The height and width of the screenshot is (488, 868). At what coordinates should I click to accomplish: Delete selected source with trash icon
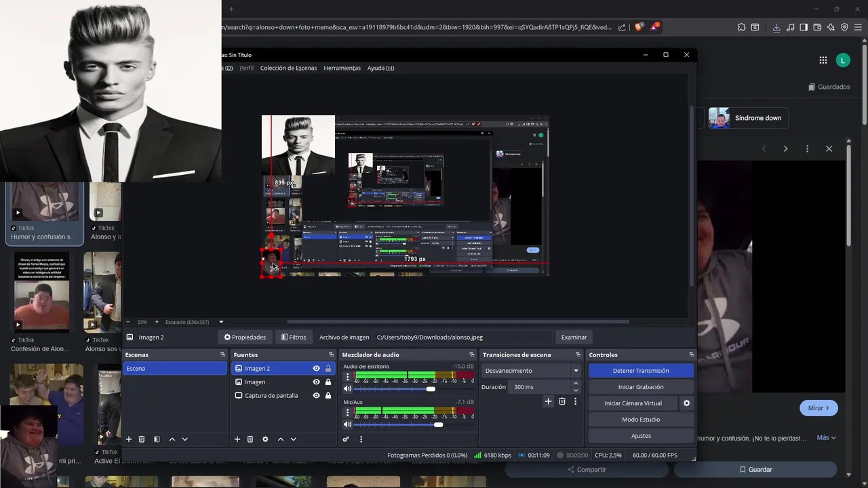250,439
